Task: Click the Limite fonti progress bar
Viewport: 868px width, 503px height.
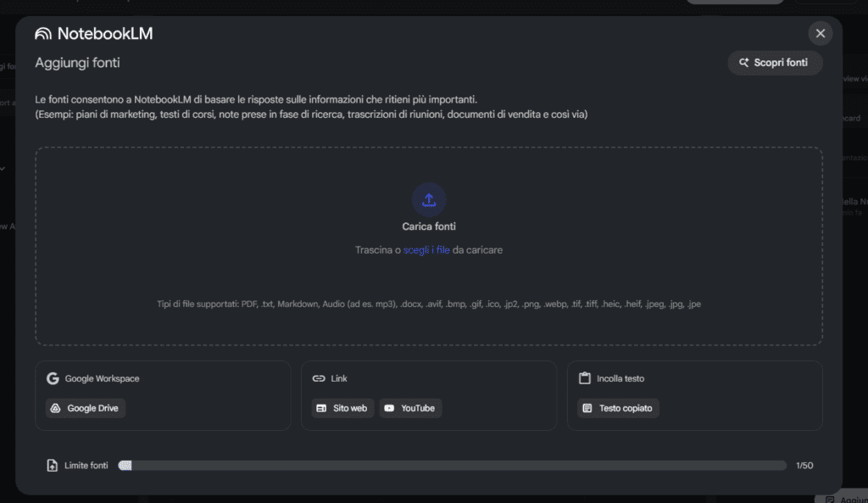Action: [x=452, y=465]
